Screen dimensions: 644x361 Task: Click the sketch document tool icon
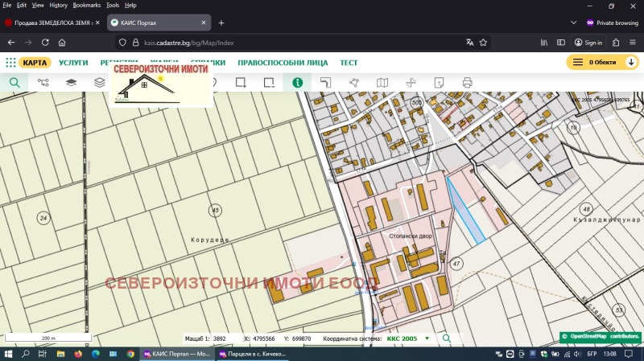point(439,82)
